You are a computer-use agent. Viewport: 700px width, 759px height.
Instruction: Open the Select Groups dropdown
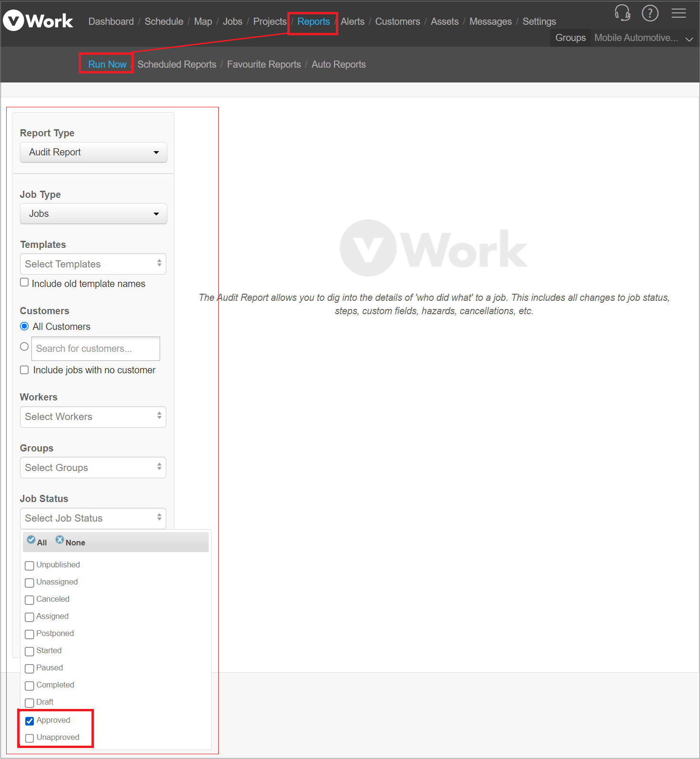click(93, 467)
